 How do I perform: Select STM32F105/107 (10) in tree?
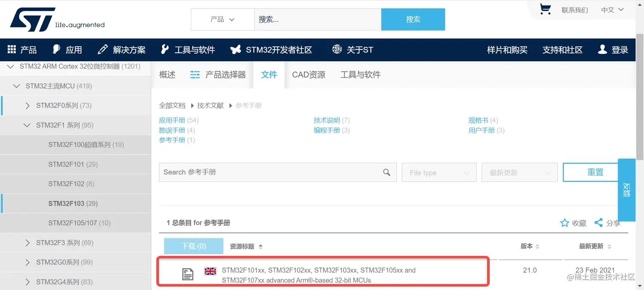[79, 223]
